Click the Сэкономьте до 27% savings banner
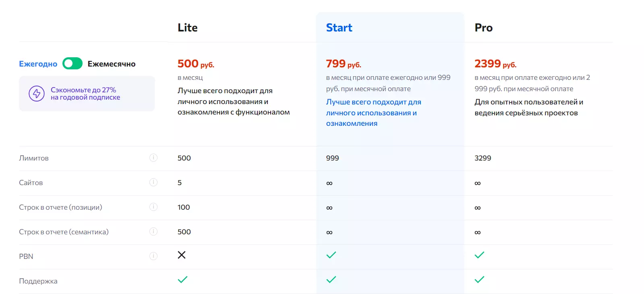 tap(87, 94)
